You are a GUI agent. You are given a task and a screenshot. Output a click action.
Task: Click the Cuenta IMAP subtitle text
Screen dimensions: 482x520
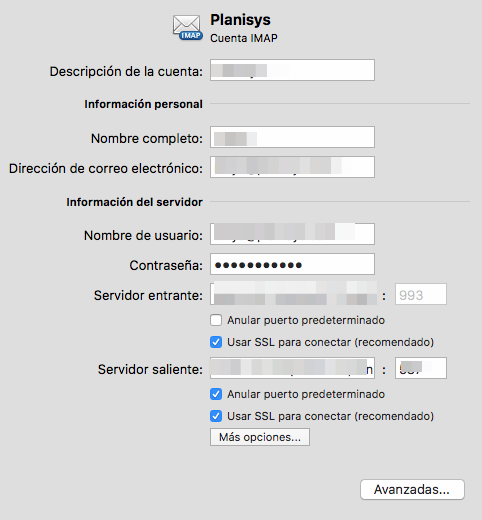(x=244, y=38)
